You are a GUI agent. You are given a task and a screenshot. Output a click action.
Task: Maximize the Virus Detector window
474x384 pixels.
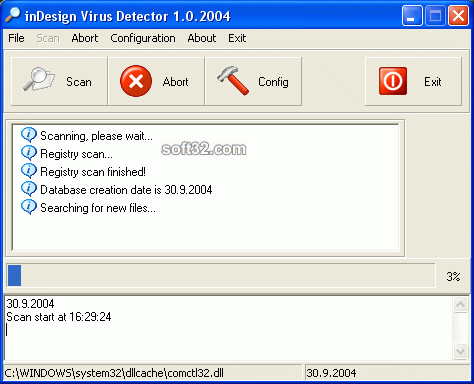tap(435, 16)
